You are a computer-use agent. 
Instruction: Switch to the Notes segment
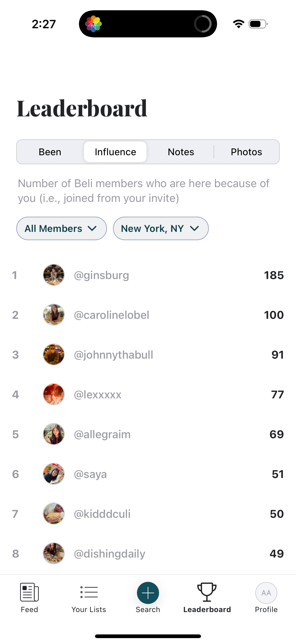coord(181,152)
